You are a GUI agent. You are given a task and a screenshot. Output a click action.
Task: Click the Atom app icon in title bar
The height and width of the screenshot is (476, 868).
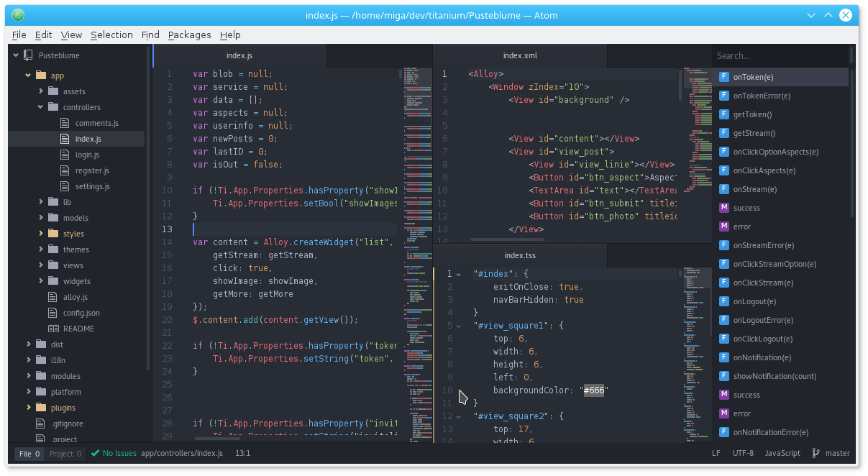tap(18, 15)
